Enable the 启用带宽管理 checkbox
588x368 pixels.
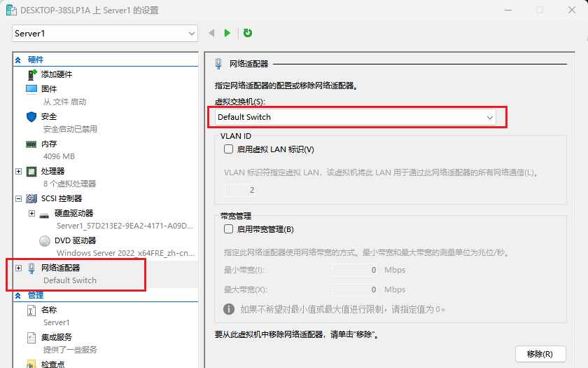pos(228,229)
